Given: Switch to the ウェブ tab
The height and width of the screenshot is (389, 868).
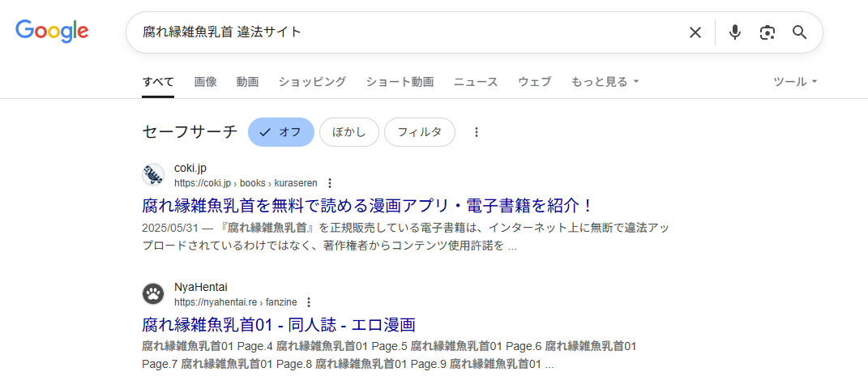Looking at the screenshot, I should point(534,82).
